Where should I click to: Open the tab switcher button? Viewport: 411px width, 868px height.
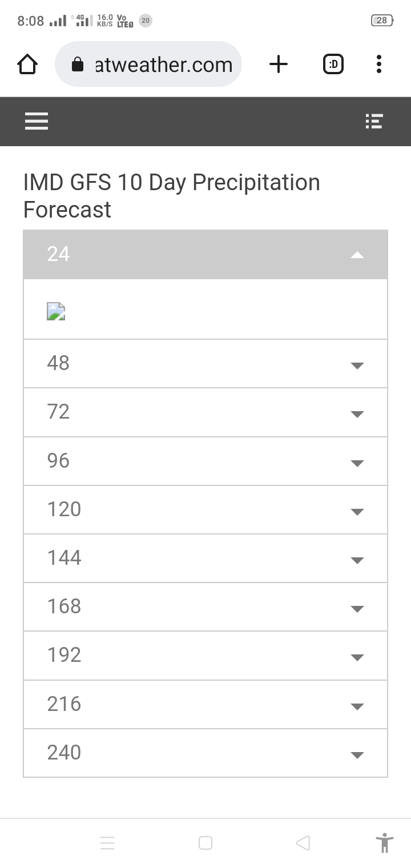(x=333, y=65)
